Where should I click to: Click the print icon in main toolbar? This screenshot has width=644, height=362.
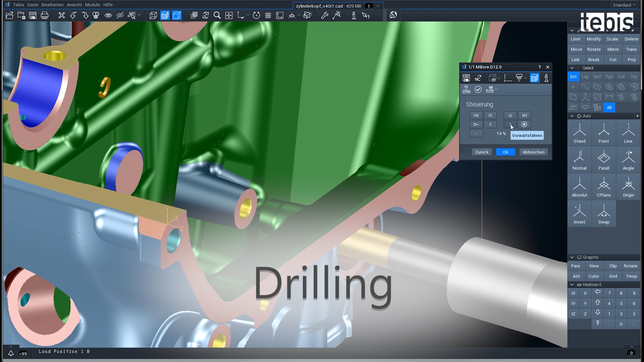(44, 15)
